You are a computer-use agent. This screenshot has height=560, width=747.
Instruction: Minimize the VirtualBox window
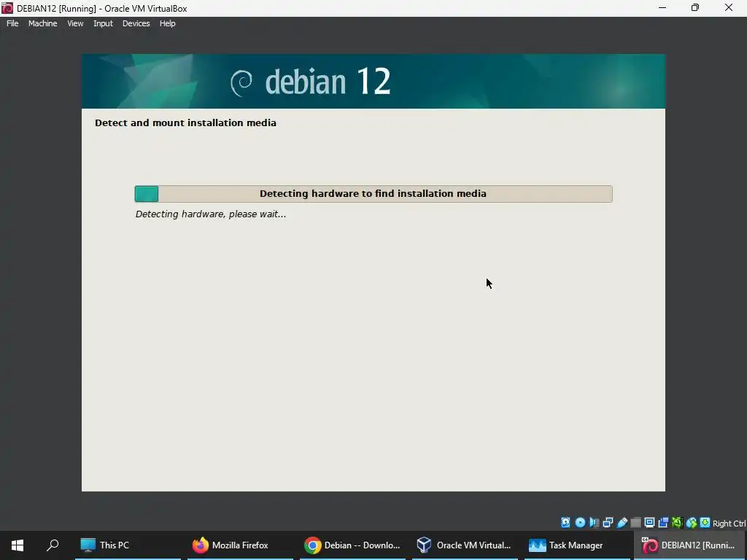tap(662, 7)
